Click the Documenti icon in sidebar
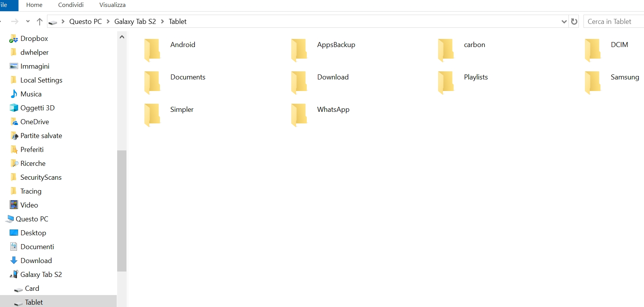 click(14, 246)
